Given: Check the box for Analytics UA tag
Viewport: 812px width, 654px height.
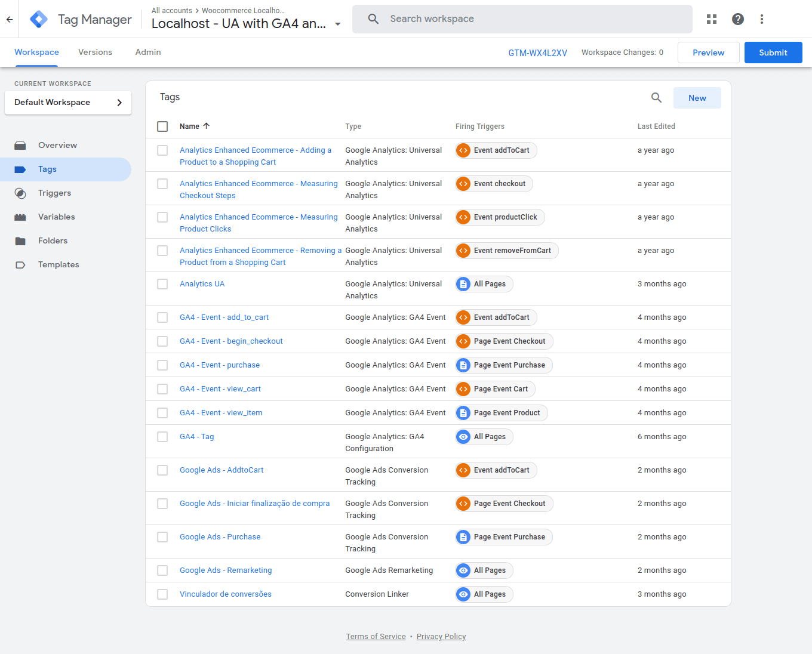Looking at the screenshot, I should coord(162,284).
